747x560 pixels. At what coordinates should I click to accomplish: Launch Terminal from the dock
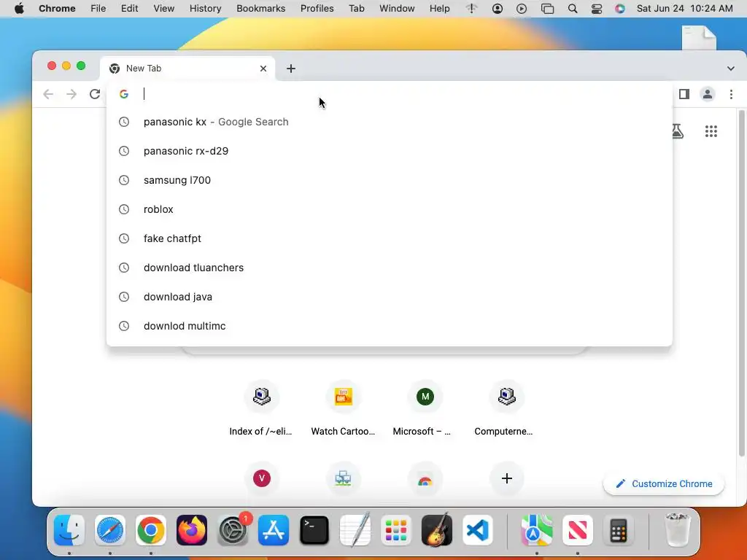click(314, 530)
